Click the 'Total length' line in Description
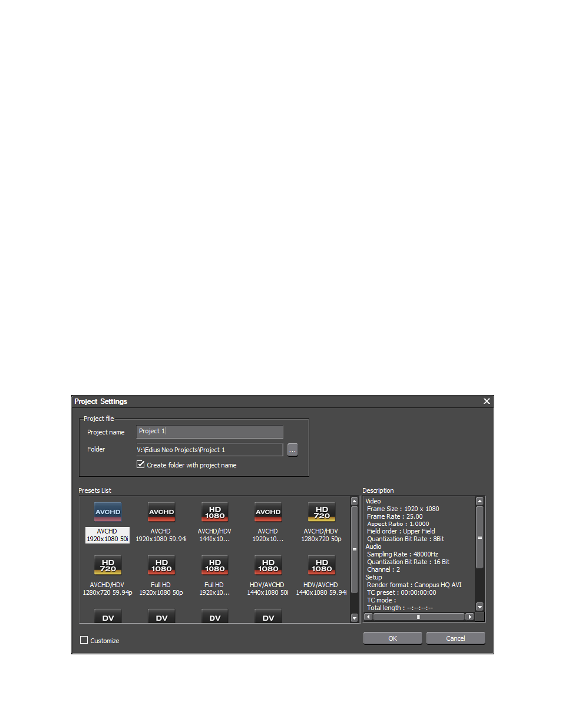Viewport: 562px width, 728px height. (x=400, y=608)
